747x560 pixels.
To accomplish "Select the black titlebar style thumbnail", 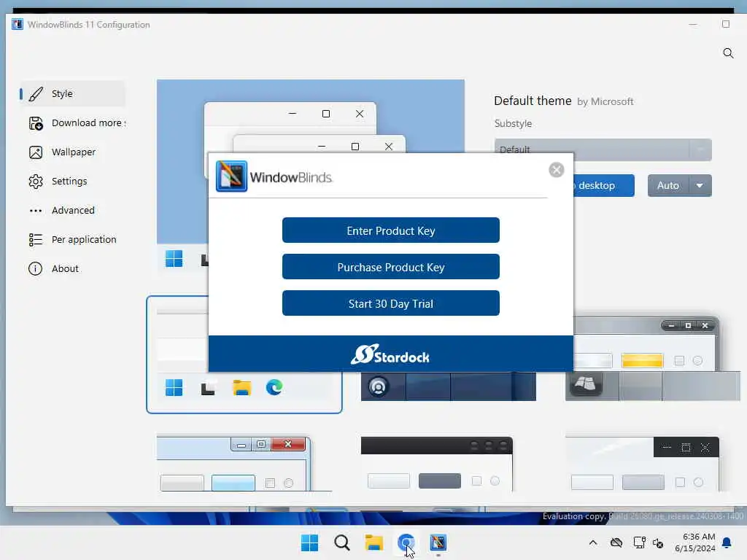I will (437, 464).
